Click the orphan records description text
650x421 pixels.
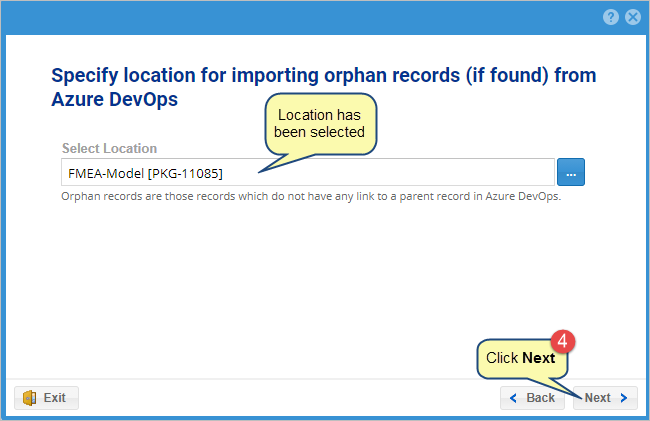311,196
